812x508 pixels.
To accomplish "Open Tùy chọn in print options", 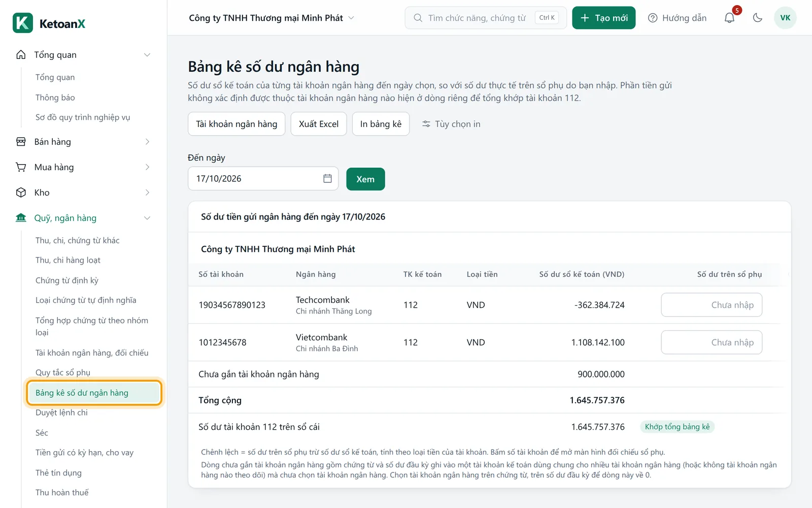I will (x=451, y=124).
